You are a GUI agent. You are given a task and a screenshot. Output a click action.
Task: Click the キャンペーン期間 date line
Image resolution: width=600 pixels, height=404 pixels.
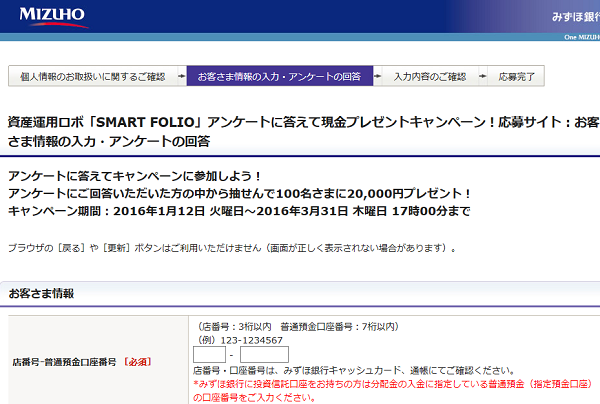(x=239, y=211)
